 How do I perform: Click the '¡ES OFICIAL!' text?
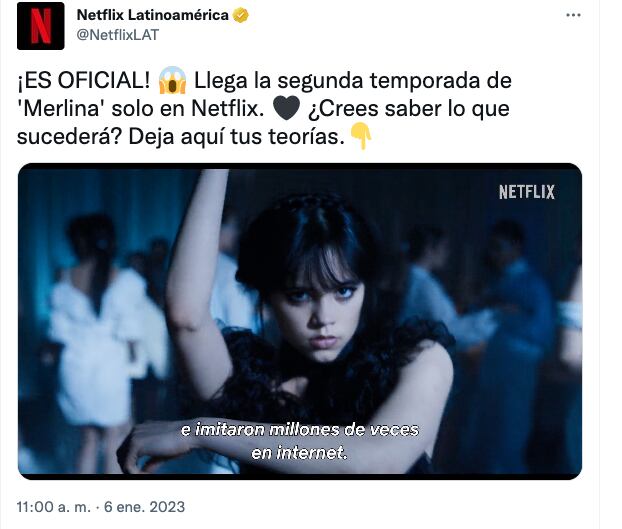pyautogui.click(x=84, y=81)
